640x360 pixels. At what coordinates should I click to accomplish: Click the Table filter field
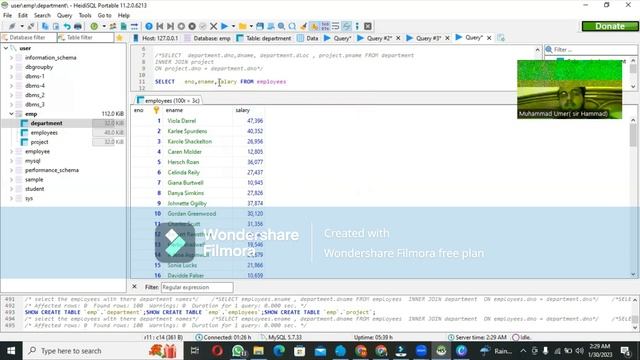click(x=85, y=38)
